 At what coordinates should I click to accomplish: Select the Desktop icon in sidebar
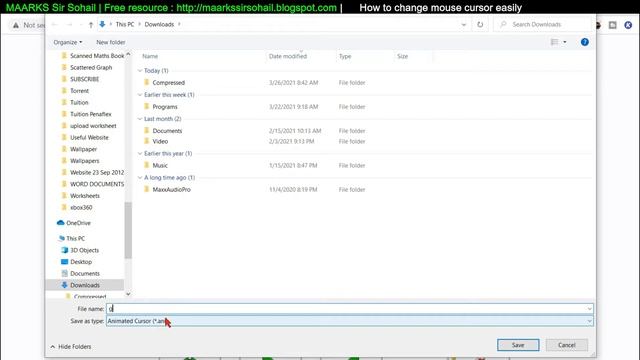[64, 262]
